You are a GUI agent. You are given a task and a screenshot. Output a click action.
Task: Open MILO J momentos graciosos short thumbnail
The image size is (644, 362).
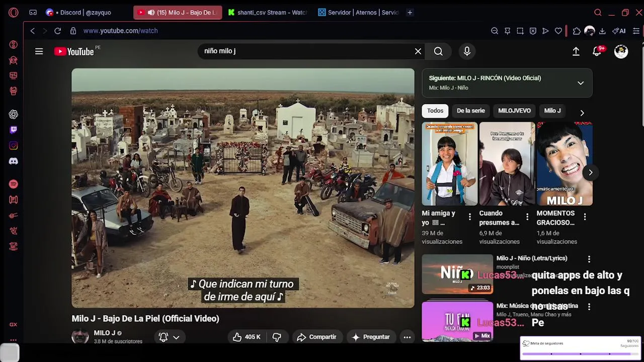[x=565, y=164]
